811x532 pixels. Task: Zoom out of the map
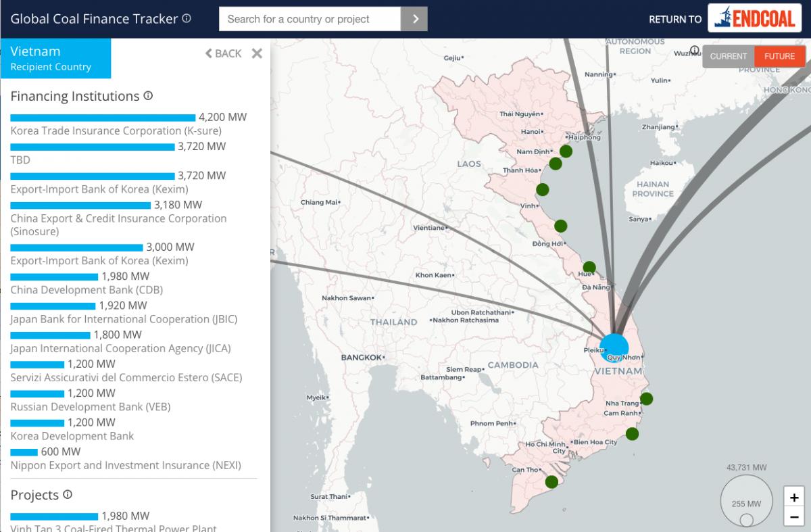coord(794,517)
